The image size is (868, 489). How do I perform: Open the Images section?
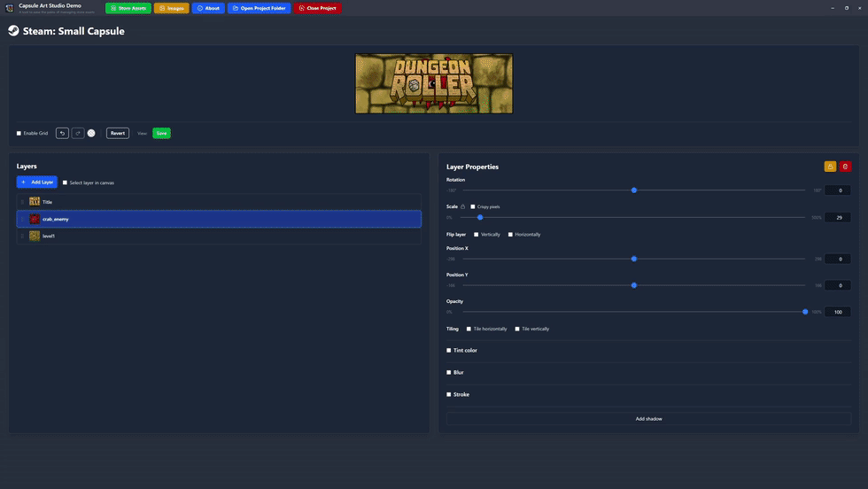tap(172, 8)
